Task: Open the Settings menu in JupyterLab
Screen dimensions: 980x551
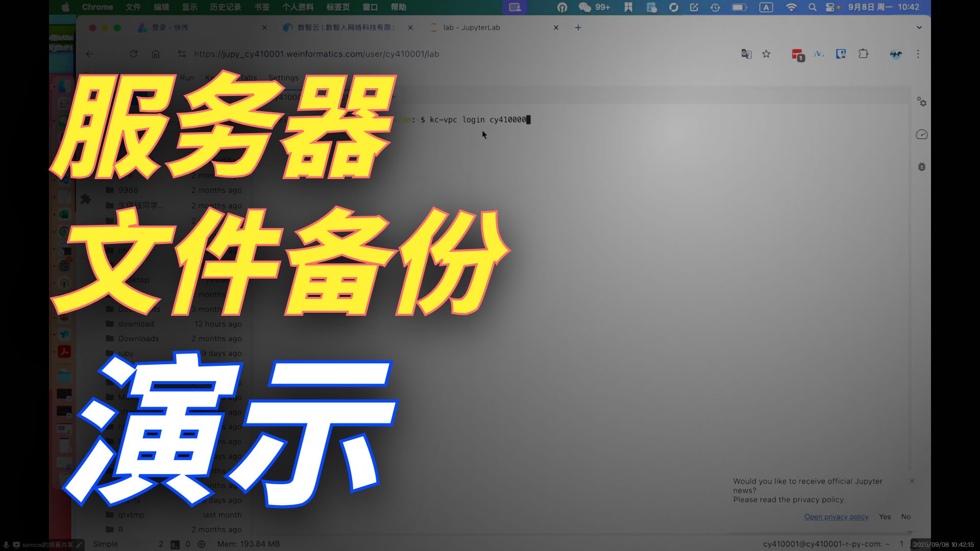Action: pyautogui.click(x=283, y=78)
